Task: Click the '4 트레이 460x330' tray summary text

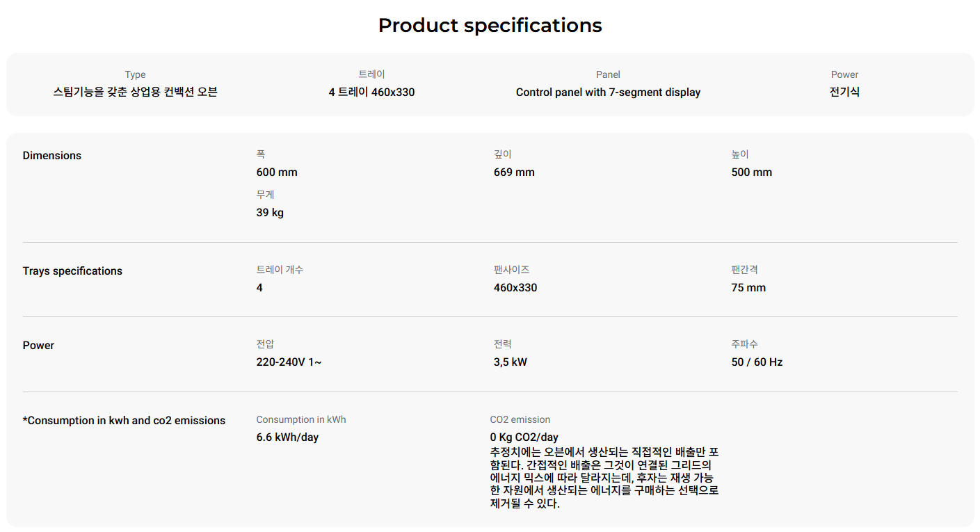Action: 371,92
